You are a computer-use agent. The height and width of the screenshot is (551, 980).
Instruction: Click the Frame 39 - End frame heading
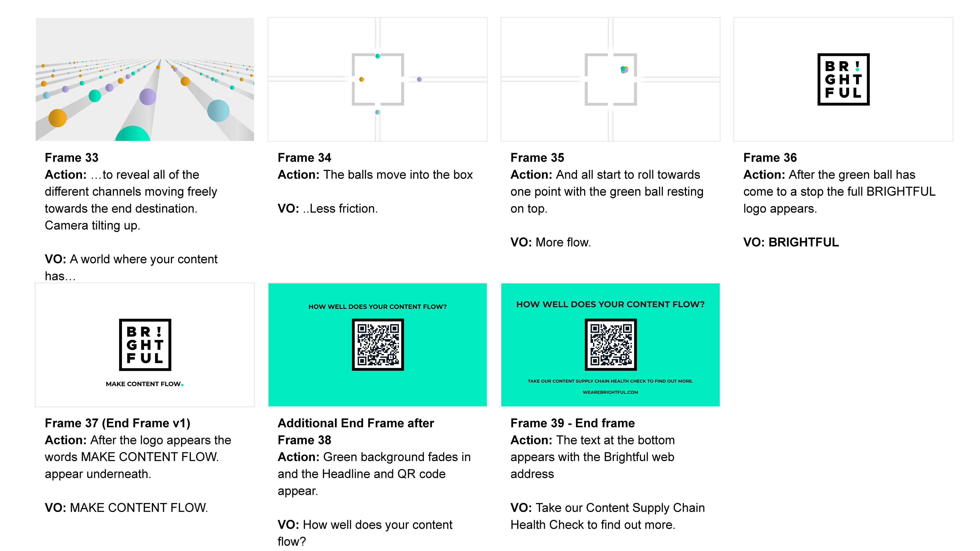coord(572,423)
